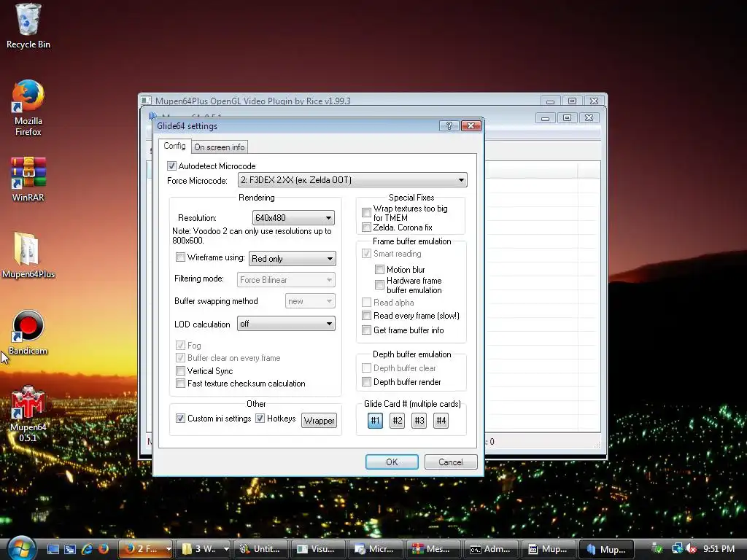Switch to Untit... taskbar window
Image resolution: width=747 pixels, height=560 pixels.
[261, 549]
